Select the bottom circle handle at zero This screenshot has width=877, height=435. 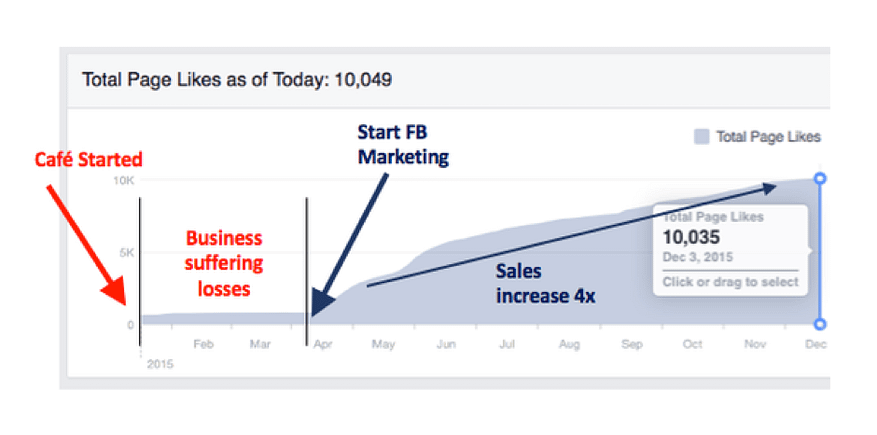click(x=820, y=324)
